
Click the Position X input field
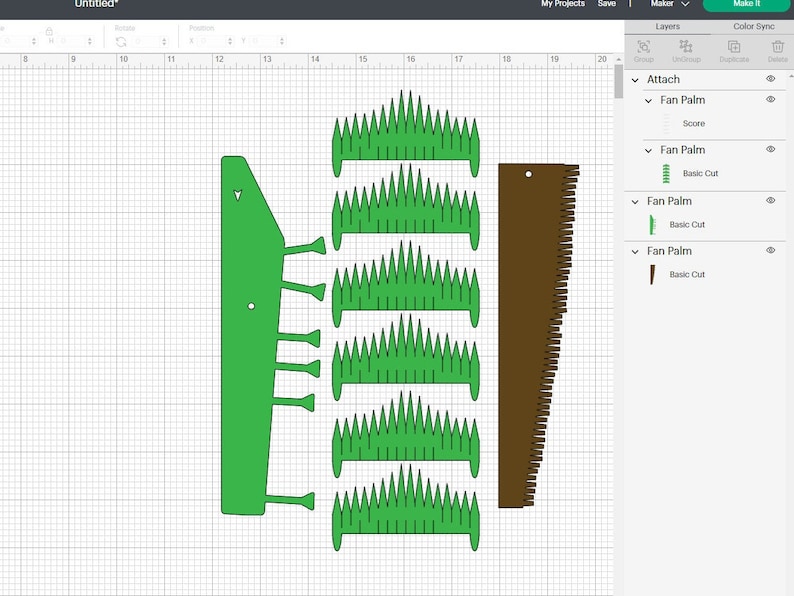tap(211, 41)
